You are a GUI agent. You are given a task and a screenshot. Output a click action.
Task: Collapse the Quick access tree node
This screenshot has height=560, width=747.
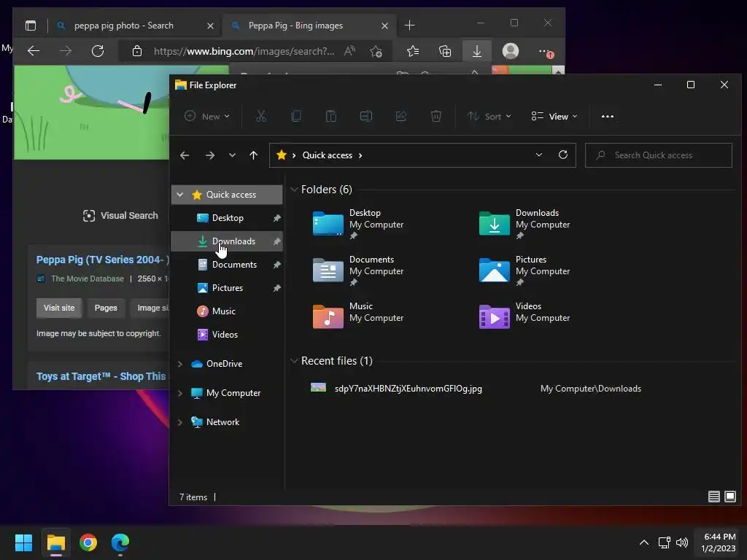click(179, 194)
